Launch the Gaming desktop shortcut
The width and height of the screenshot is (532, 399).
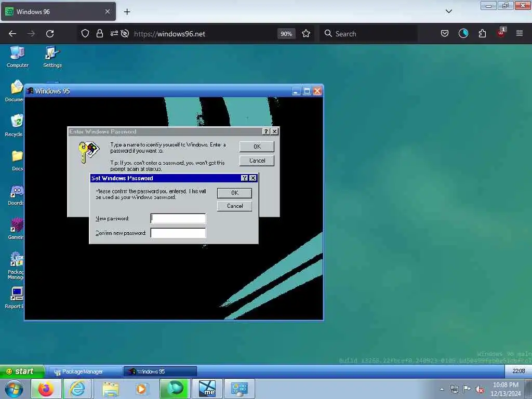click(16, 229)
